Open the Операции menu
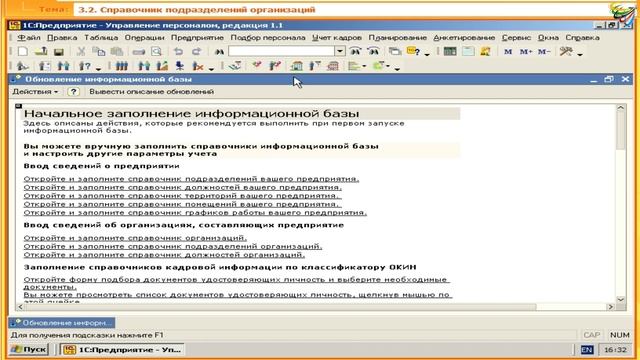This screenshot has height=360, width=640. click(x=144, y=38)
